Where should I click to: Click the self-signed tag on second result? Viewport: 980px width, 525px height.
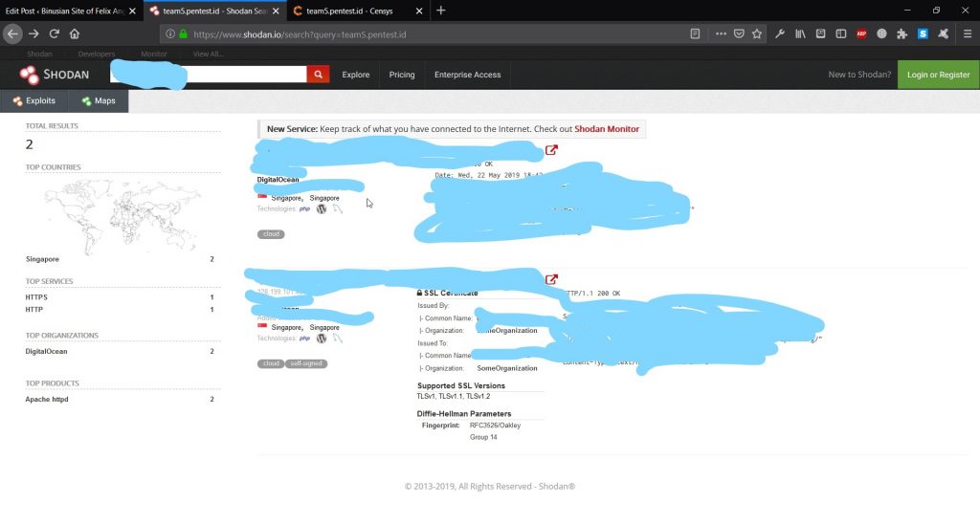[x=306, y=363]
